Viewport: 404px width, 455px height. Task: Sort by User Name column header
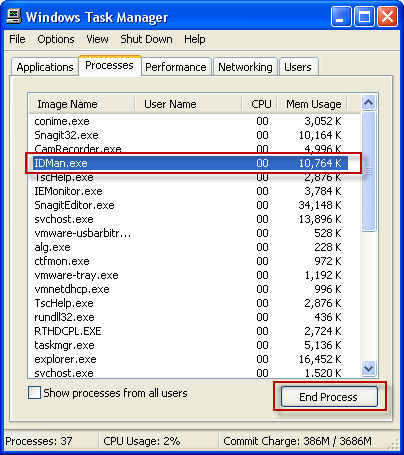coord(188,104)
